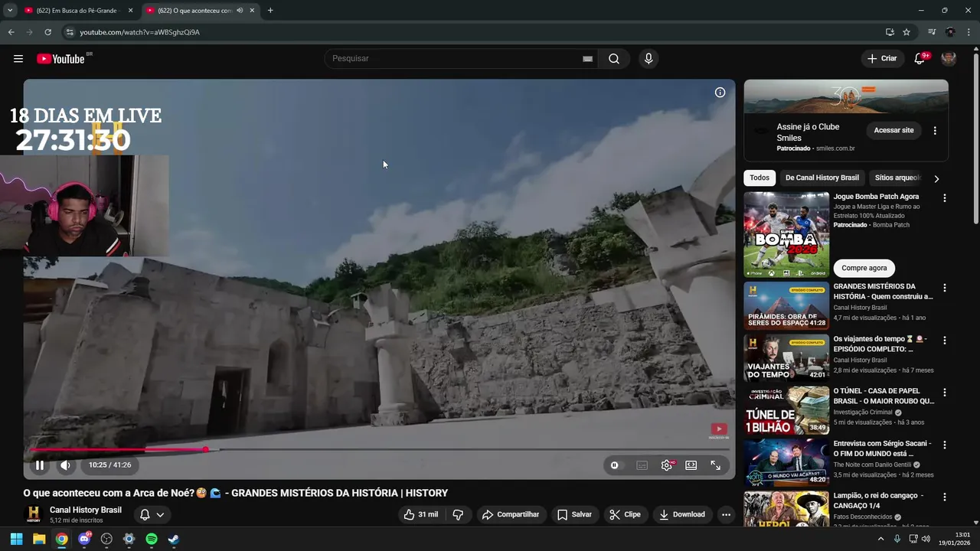Select the Sítios arqueoló chip

[897, 178]
